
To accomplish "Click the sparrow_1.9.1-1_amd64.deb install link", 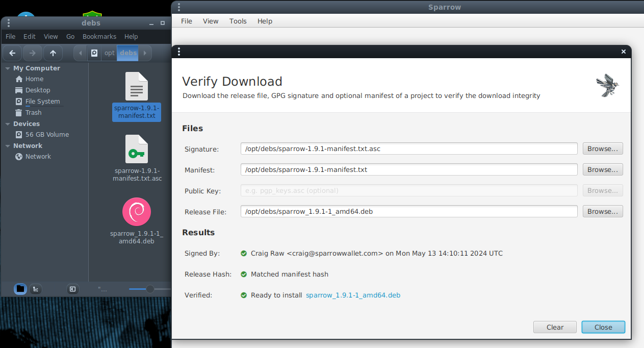I will (x=353, y=295).
